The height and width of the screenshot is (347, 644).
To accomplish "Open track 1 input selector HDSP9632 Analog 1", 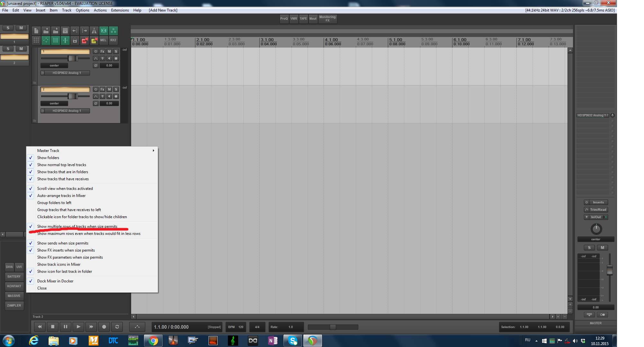I will pyautogui.click(x=67, y=73).
